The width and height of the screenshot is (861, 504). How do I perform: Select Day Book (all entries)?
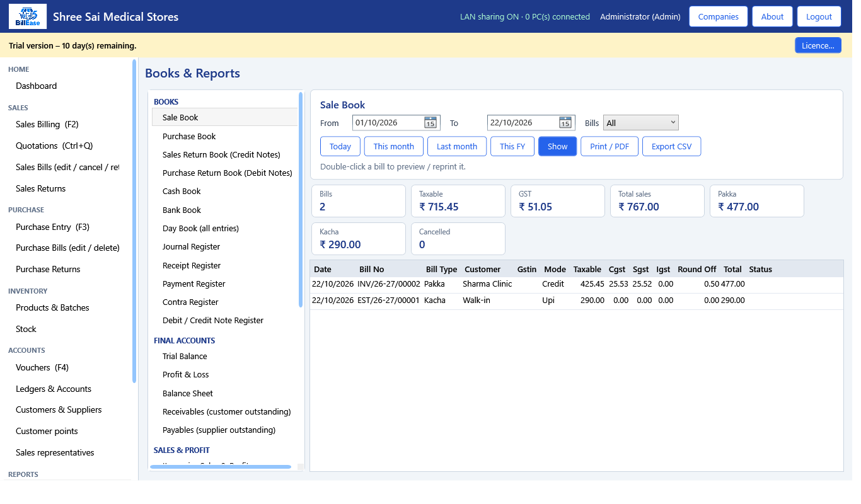[200, 228]
